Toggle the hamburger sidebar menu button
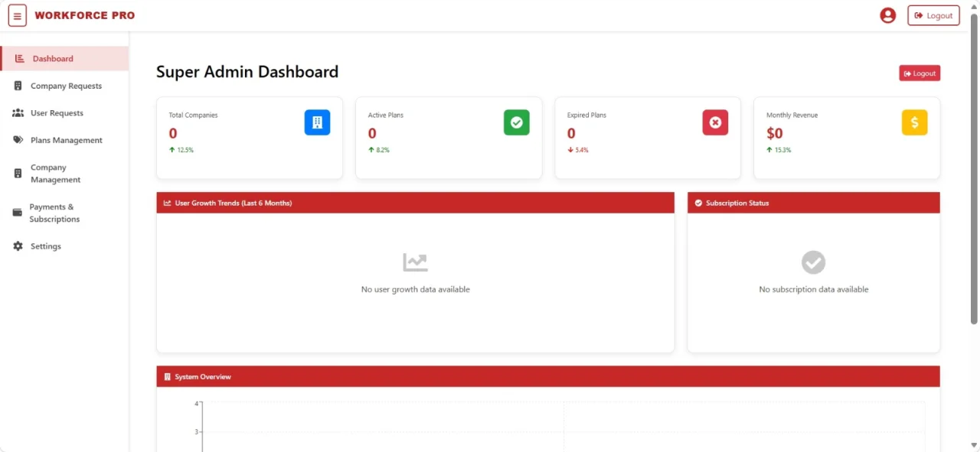The width and height of the screenshot is (980, 452). (x=17, y=15)
